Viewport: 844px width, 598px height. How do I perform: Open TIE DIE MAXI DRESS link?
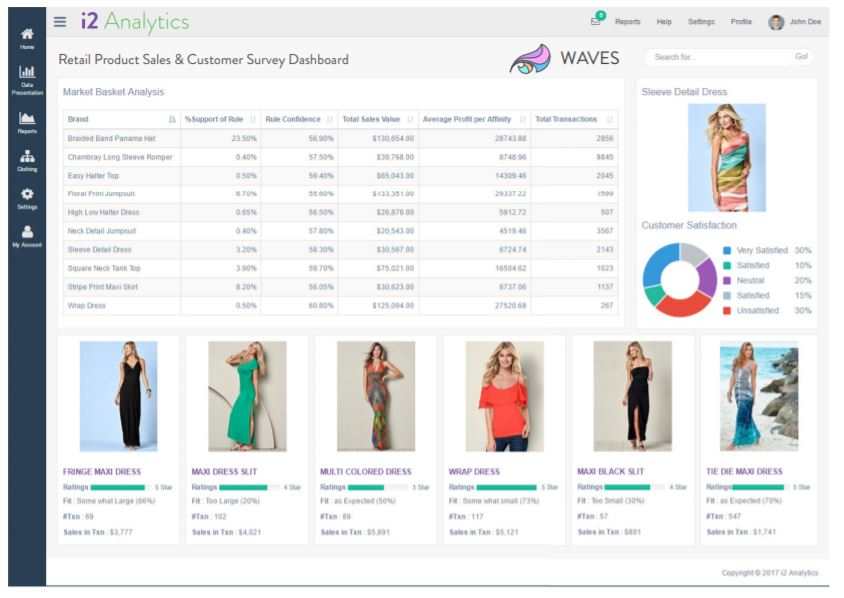tap(744, 472)
